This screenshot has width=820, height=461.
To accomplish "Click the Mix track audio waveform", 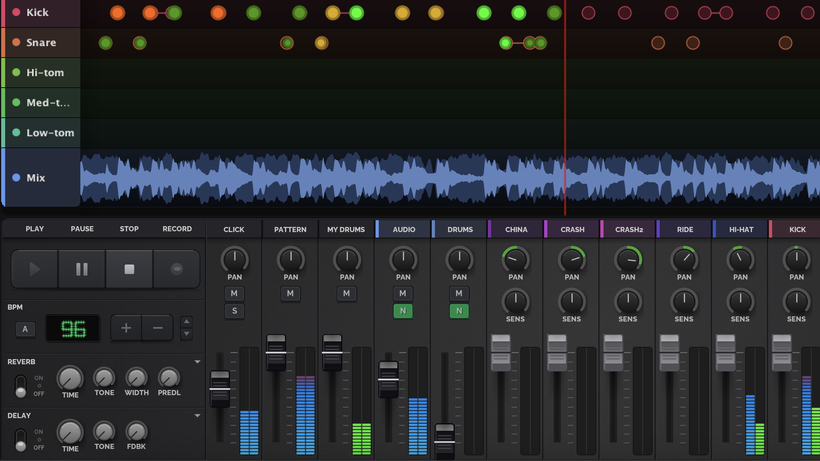I will point(450,178).
